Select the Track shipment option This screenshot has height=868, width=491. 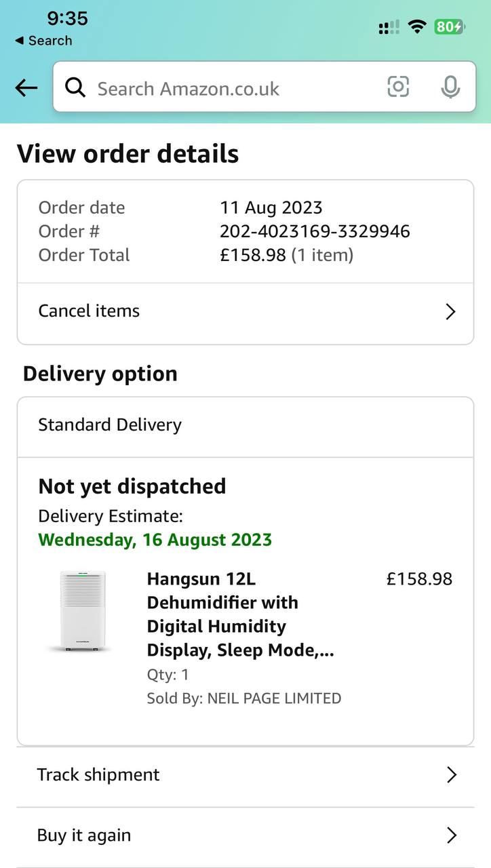coord(98,775)
